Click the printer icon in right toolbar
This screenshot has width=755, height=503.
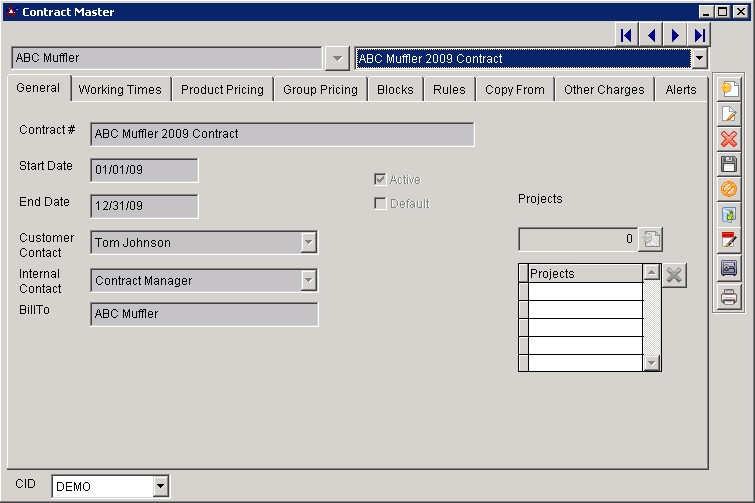click(728, 297)
